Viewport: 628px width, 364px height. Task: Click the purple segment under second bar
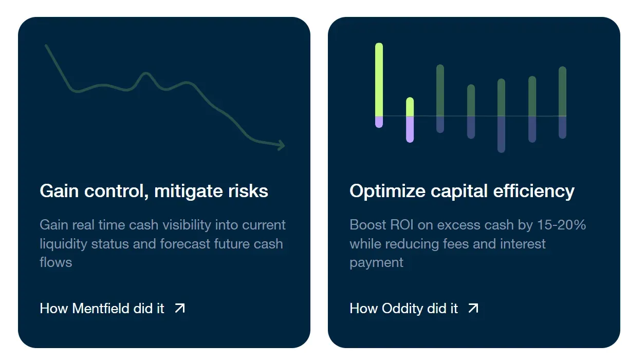(410, 129)
